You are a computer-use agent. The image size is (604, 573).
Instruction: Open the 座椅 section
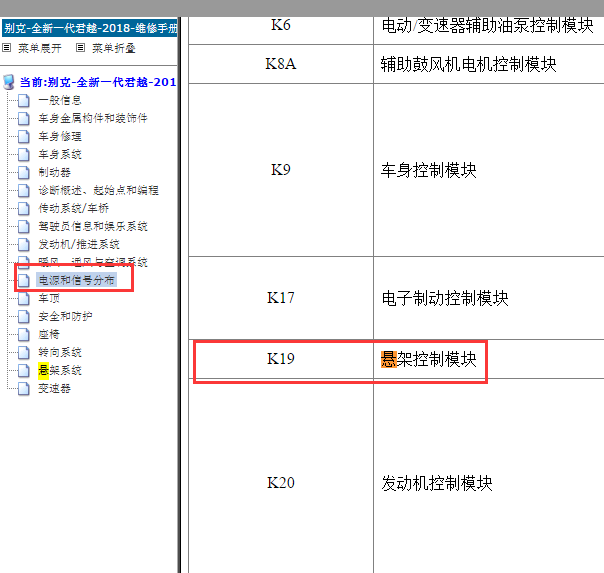click(x=49, y=334)
